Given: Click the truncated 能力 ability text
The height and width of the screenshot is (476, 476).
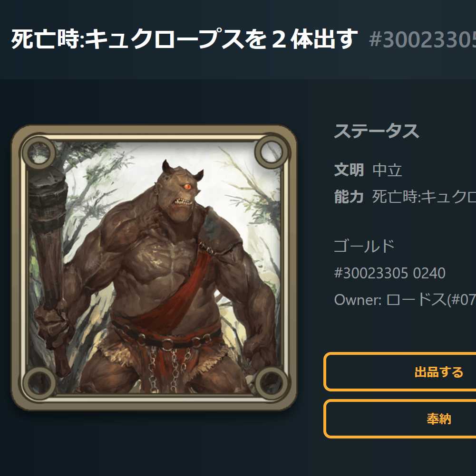Looking at the screenshot, I should [424, 196].
